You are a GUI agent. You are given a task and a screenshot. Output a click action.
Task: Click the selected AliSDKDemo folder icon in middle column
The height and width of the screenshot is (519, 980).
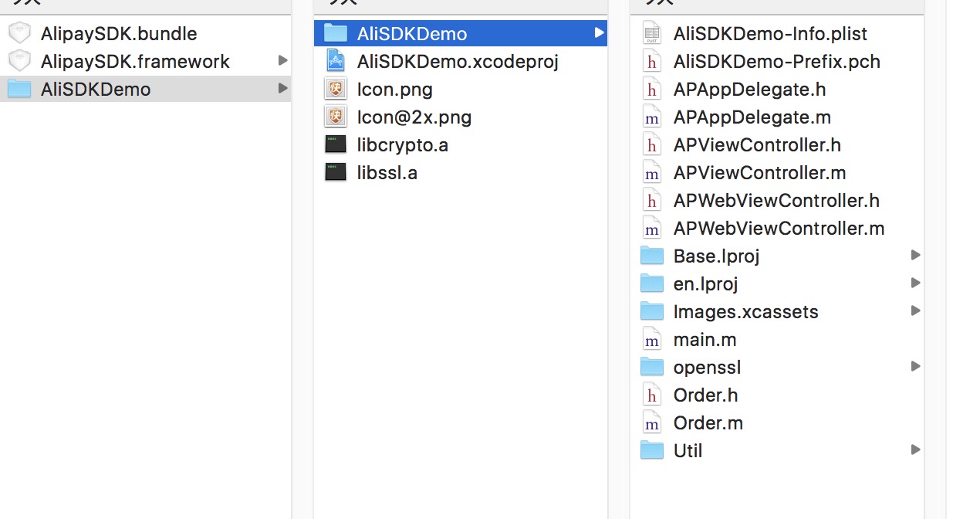click(336, 33)
